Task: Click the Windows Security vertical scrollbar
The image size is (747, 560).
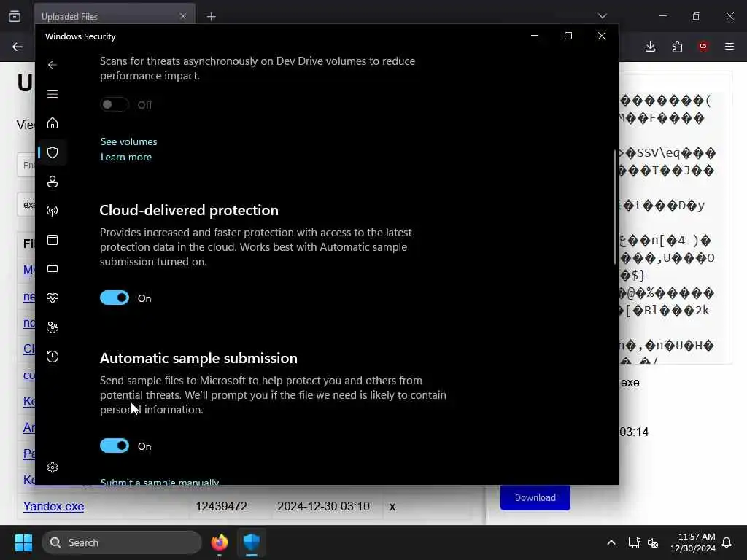Action: [x=615, y=207]
